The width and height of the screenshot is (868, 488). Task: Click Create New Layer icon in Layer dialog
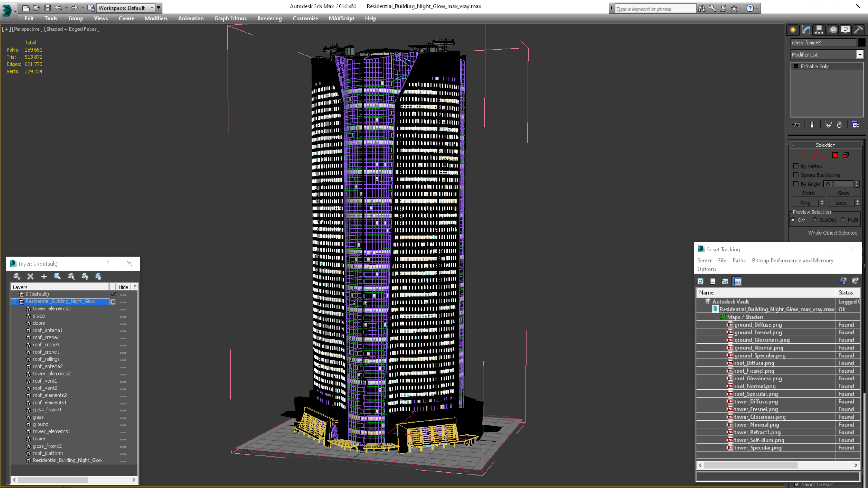17,277
